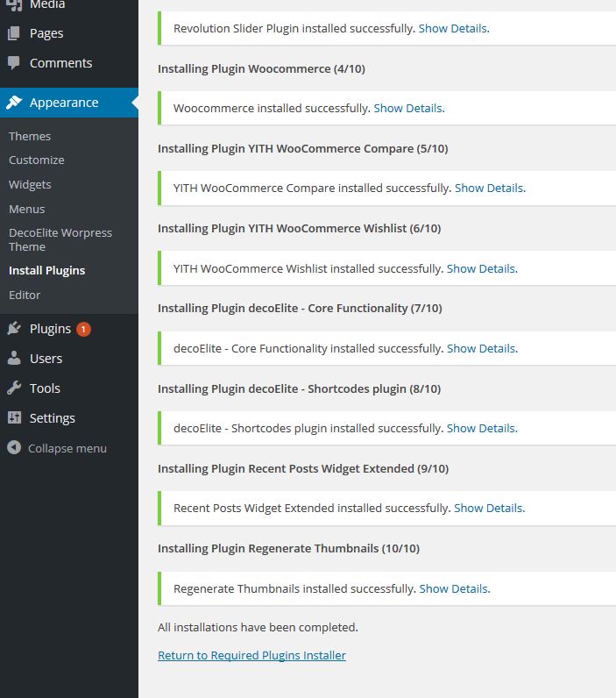The image size is (616, 698).
Task: Open the theme Editor submenu item
Action: [x=25, y=295]
